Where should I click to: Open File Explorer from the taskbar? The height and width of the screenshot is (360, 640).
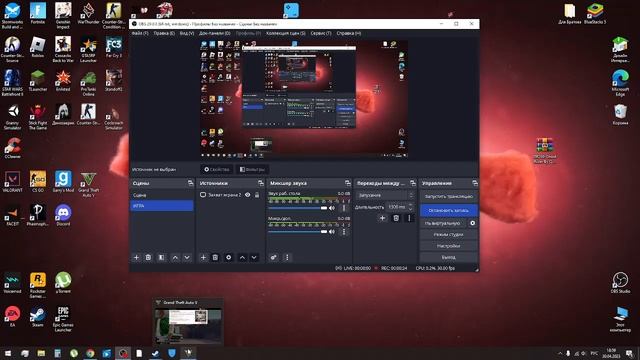point(41,353)
